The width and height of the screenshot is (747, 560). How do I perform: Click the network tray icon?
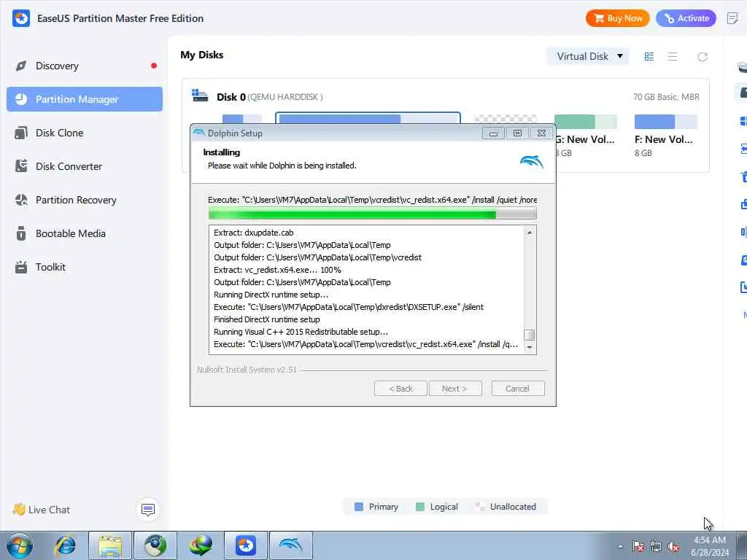656,547
